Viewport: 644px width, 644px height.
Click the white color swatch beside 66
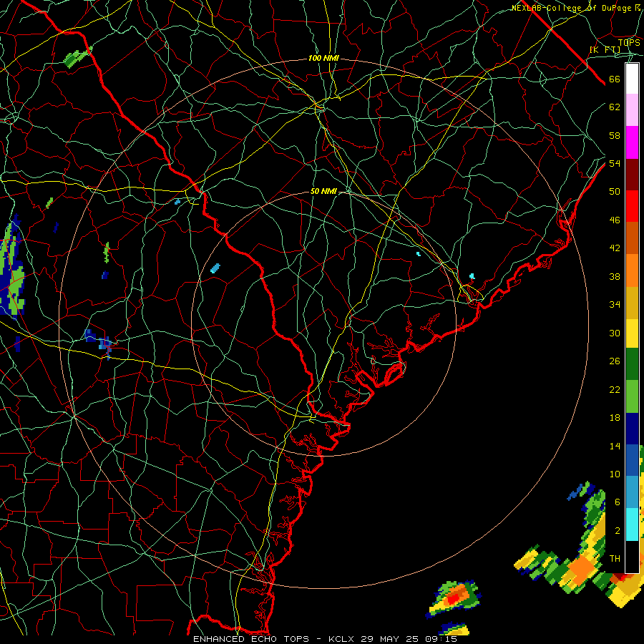(x=632, y=79)
